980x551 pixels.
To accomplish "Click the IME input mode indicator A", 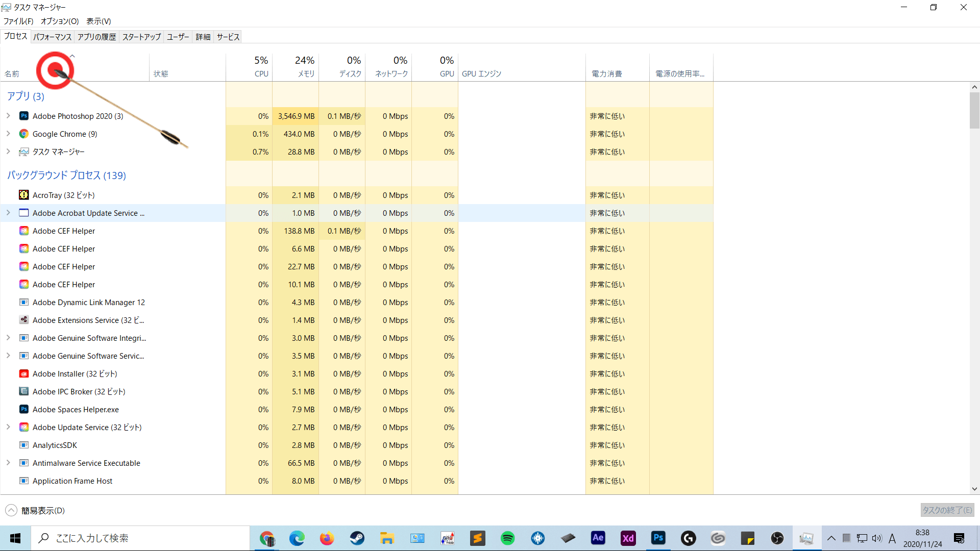I will (x=892, y=538).
